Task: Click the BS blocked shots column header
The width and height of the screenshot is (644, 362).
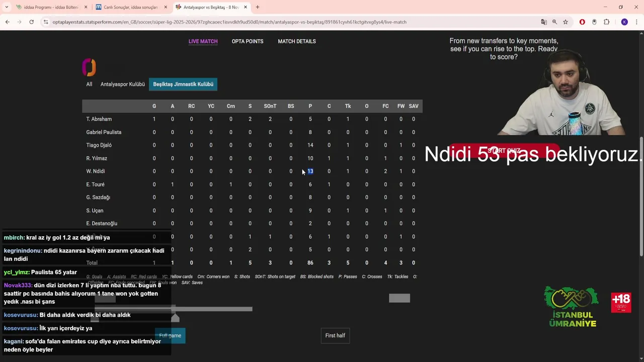Action: pyautogui.click(x=291, y=106)
